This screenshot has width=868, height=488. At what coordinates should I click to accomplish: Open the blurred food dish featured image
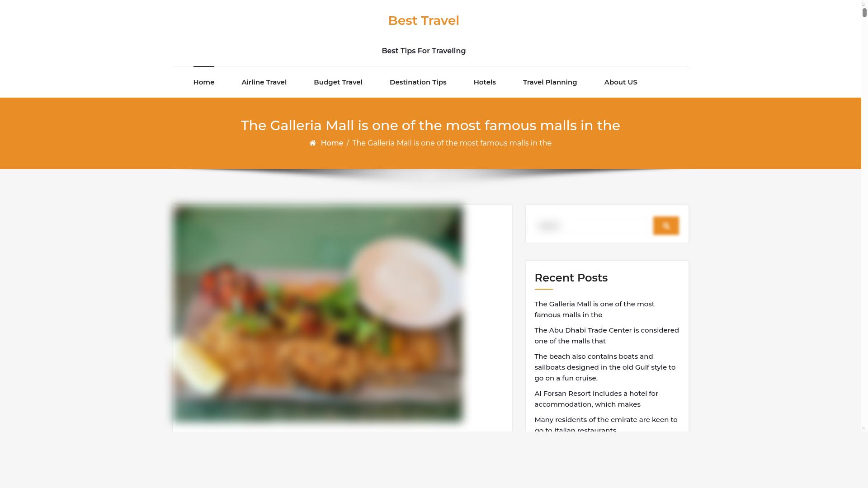(317, 314)
